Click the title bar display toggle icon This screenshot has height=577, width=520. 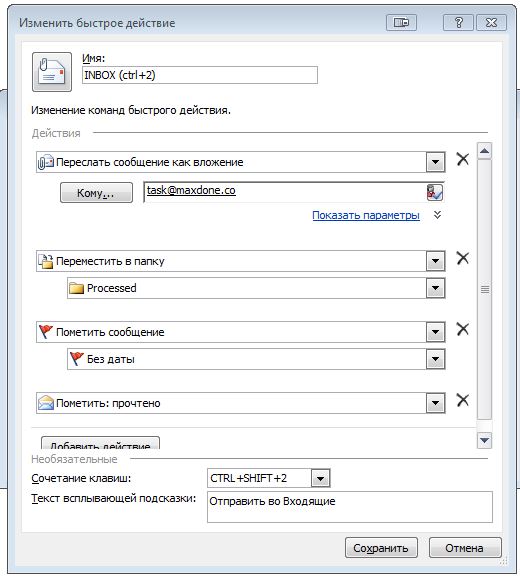pos(401,23)
